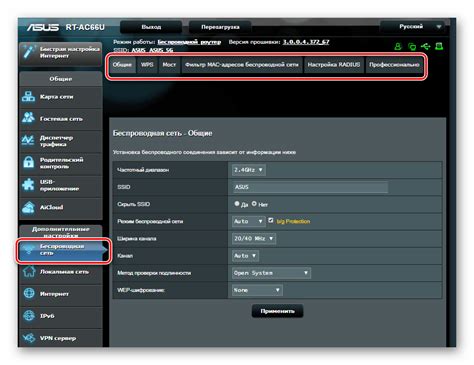Click the green printer status icon
Image resolution: width=474 pixels, height=365 pixels.
click(x=439, y=46)
